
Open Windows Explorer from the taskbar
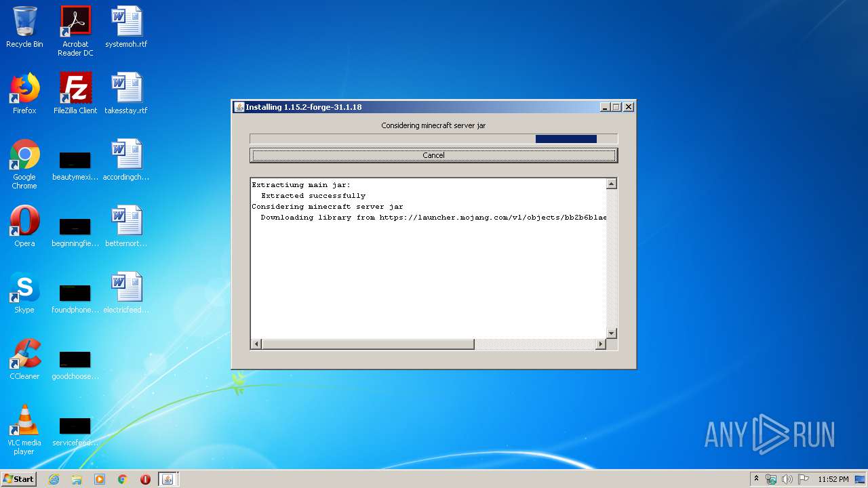(x=77, y=479)
